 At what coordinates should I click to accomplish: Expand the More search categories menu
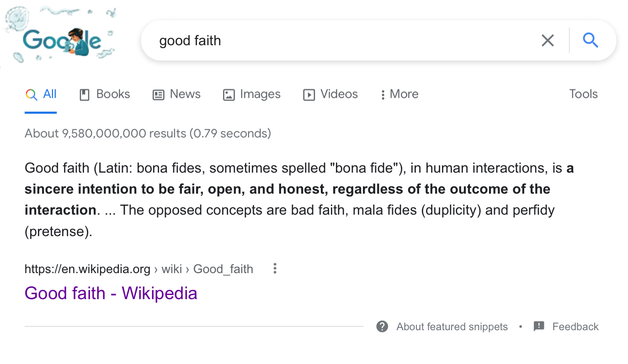coord(399,94)
